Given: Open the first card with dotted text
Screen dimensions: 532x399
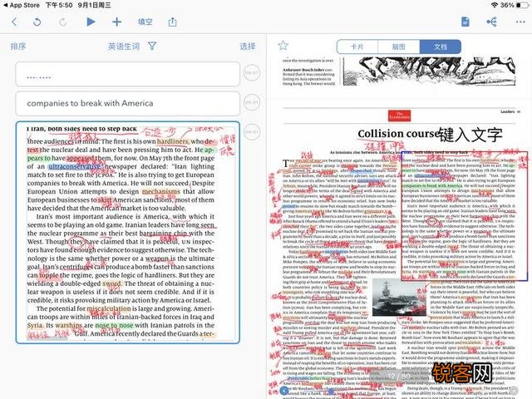Looking at the screenshot, I should pos(127,74).
